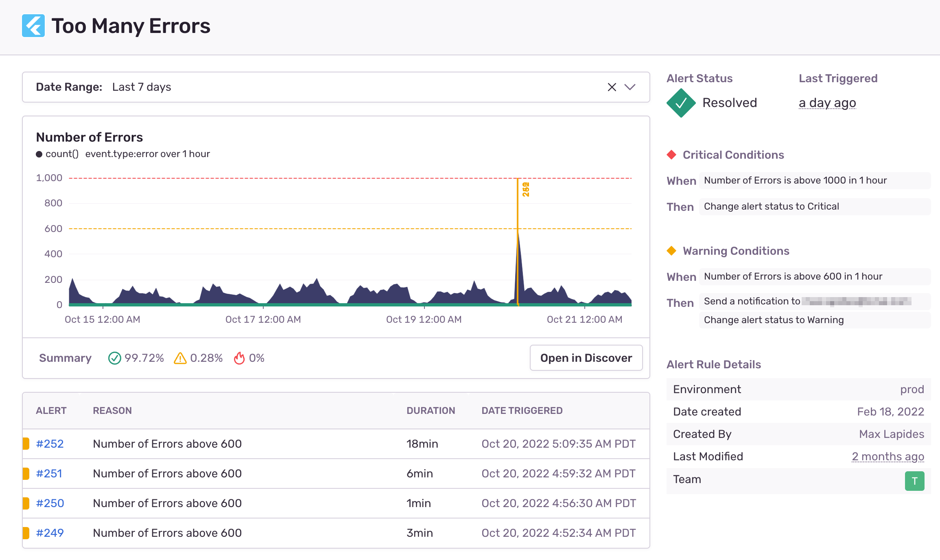Clear the Date Range selection with X
Screen dimensions: 940x560
612,87
